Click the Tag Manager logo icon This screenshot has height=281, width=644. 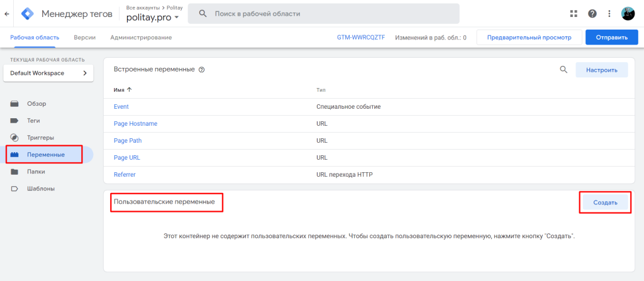click(28, 14)
